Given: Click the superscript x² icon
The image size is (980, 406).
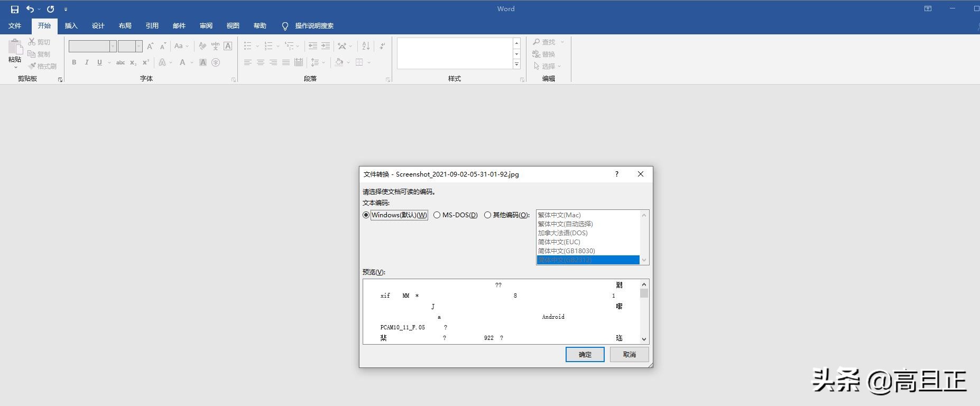Looking at the screenshot, I should click(146, 62).
